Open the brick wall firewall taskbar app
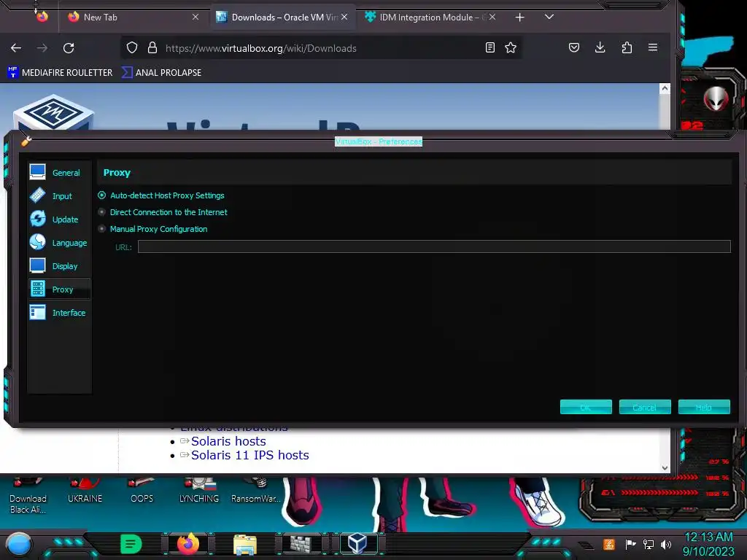This screenshot has height=560, width=747. click(301, 544)
